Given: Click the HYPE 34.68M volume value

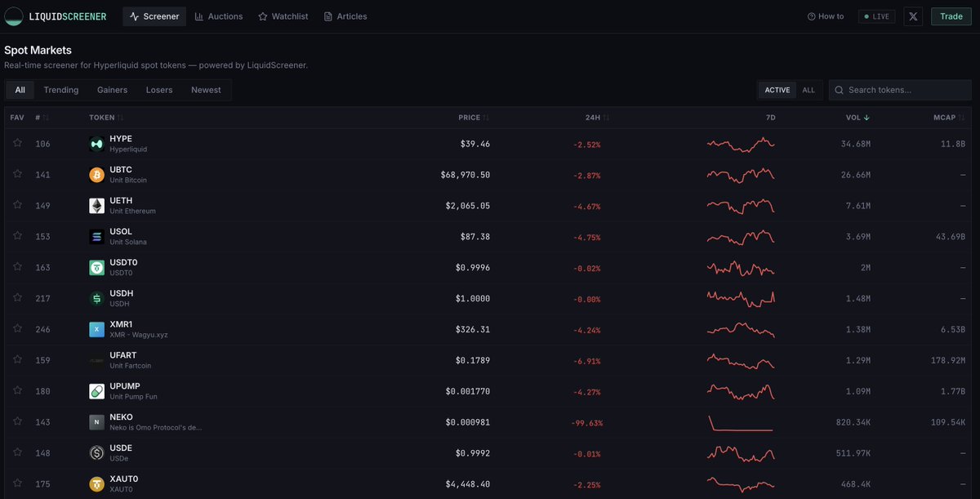Looking at the screenshot, I should point(855,144).
